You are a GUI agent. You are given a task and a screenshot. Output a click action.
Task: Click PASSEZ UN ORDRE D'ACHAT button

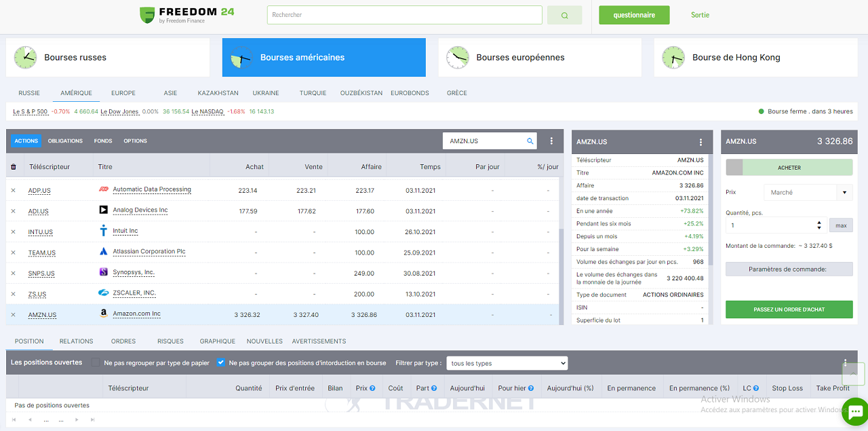tap(789, 310)
